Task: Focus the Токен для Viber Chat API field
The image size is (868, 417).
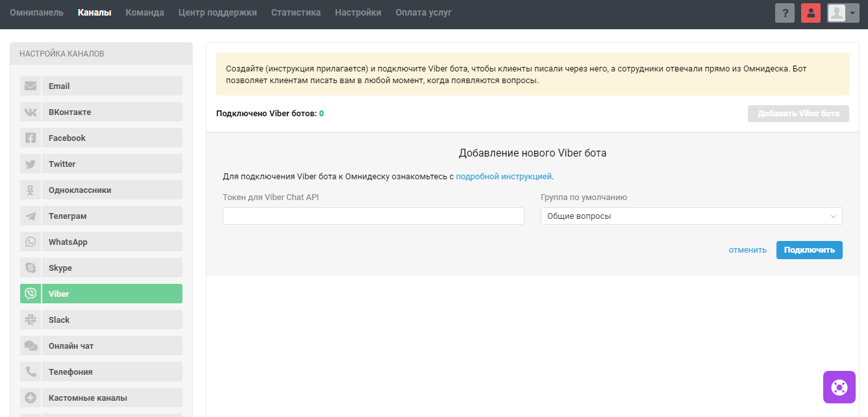Action: [x=373, y=216]
